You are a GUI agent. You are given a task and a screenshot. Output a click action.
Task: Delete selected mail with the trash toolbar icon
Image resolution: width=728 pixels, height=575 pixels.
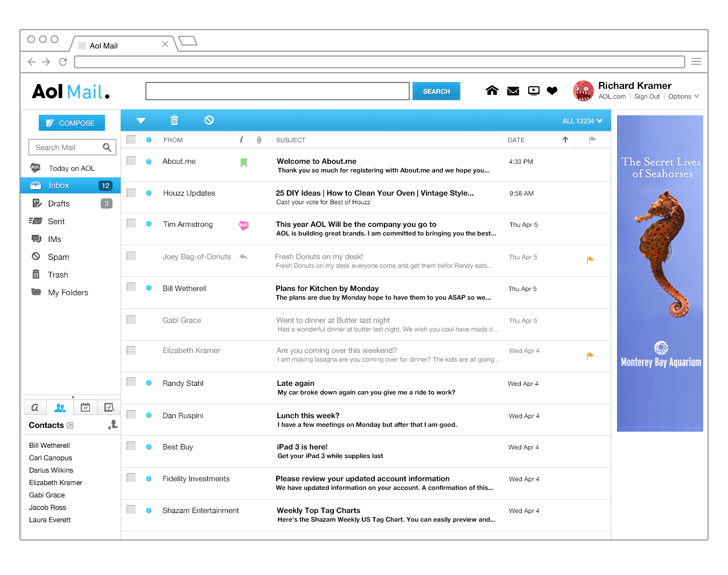pyautogui.click(x=174, y=121)
